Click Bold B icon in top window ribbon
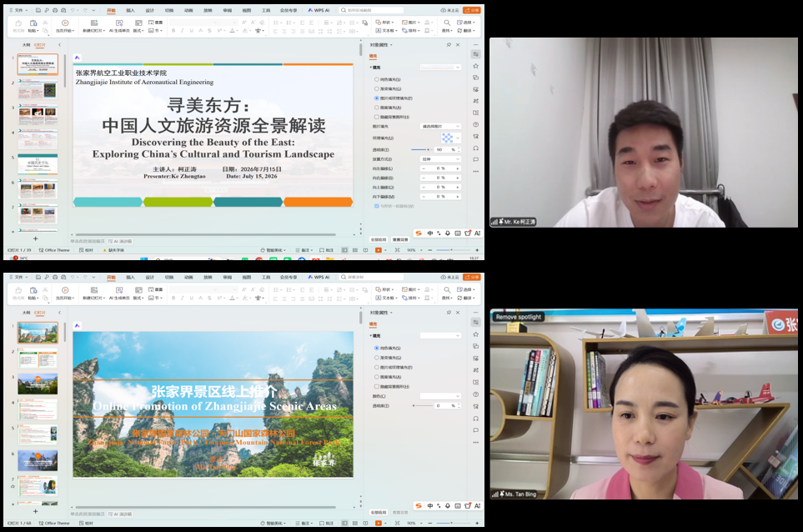This screenshot has height=532, width=803. click(x=173, y=31)
